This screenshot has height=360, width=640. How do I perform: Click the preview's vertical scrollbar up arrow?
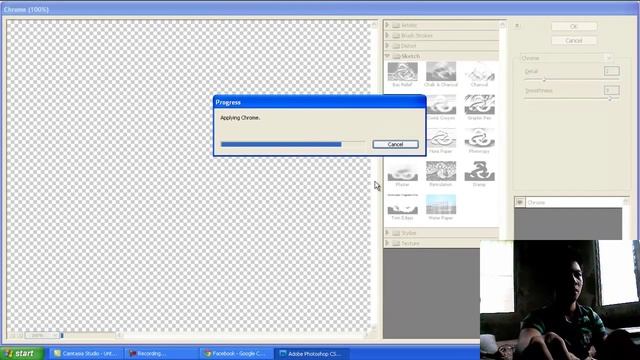pyautogui.click(x=374, y=25)
